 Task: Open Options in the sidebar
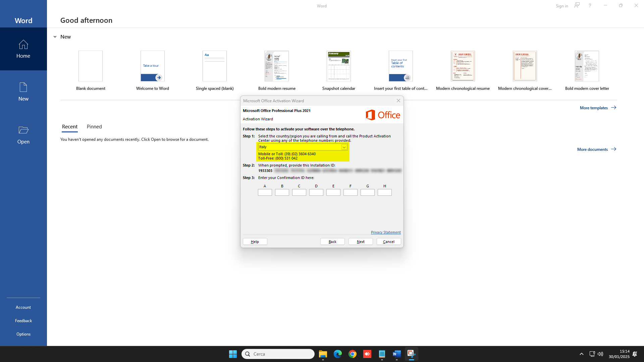coord(23,334)
